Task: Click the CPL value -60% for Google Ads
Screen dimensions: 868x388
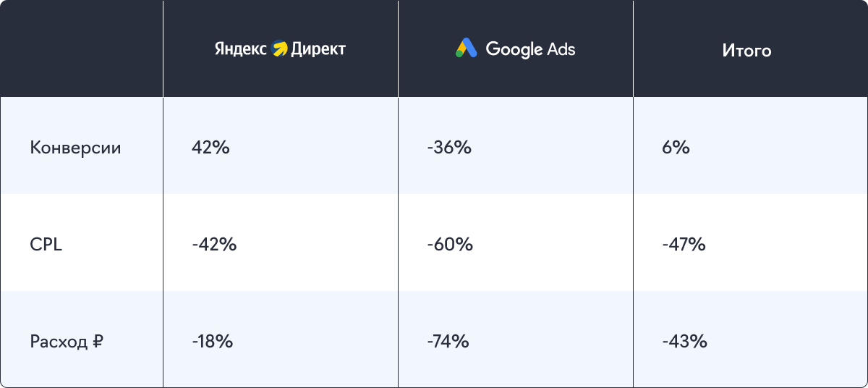Action: [449, 245]
